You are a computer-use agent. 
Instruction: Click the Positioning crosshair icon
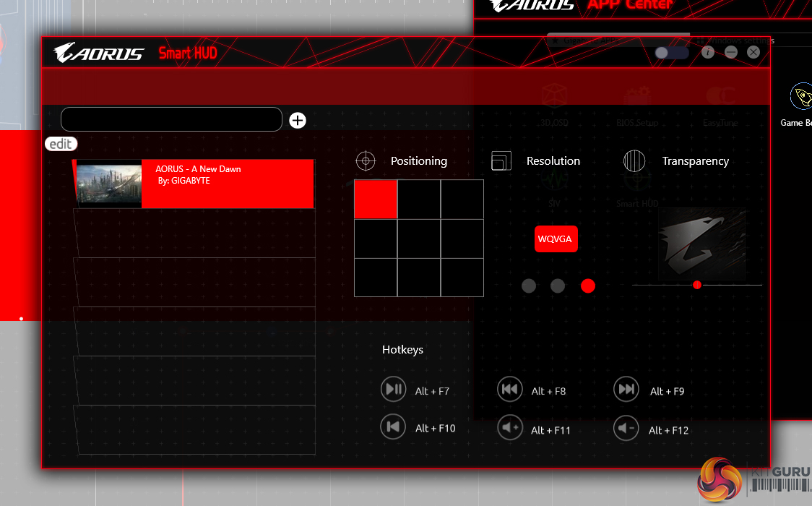366,161
